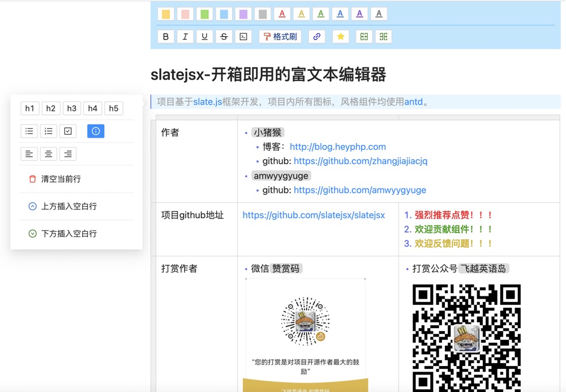Choose 上方插入空白行 menu item
The width and height of the screenshot is (566, 392).
[x=76, y=206]
